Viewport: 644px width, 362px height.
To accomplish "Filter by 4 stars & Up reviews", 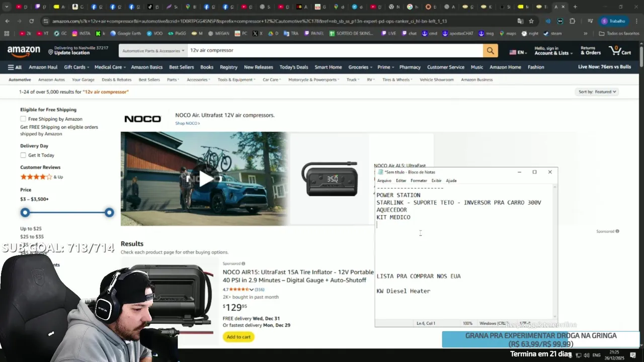I will pos(41,177).
